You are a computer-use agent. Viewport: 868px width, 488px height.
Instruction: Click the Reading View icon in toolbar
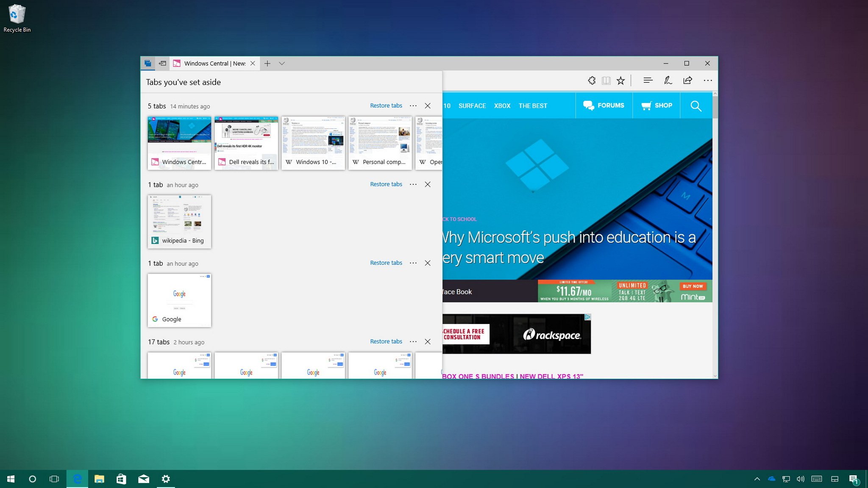(606, 80)
